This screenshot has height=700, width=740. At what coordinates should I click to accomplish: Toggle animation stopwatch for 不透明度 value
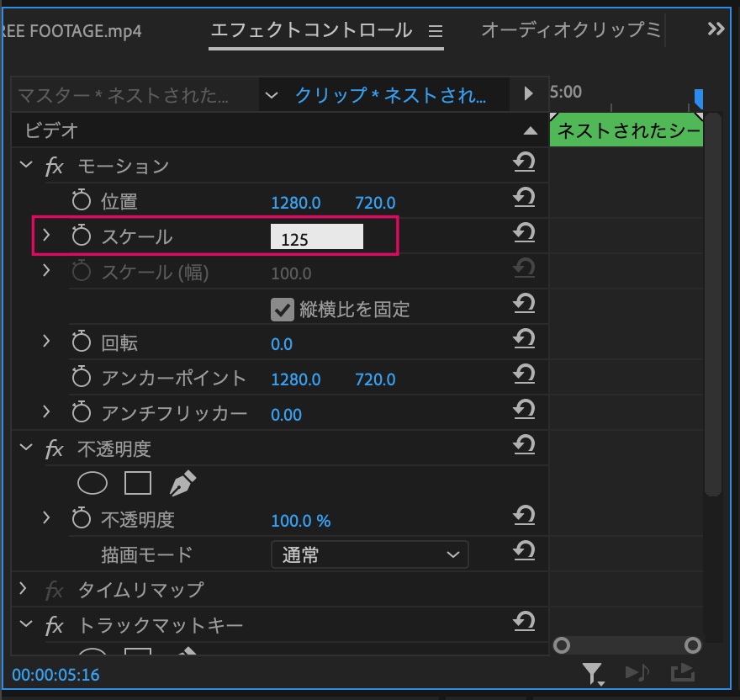(82, 517)
